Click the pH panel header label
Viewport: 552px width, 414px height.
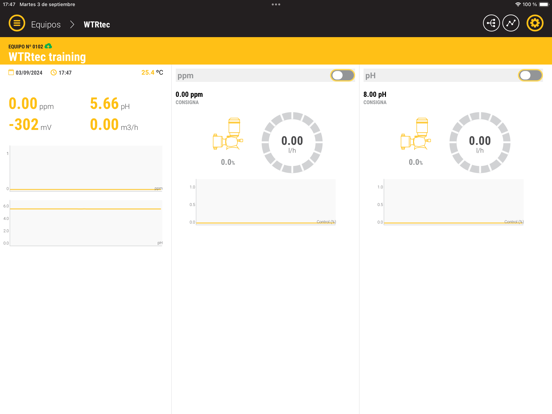(x=370, y=76)
